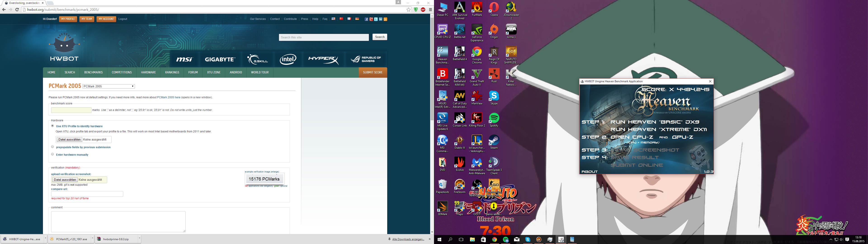868x244 pixels.
Task: Show hidden system tray icons
Action: click(831, 240)
